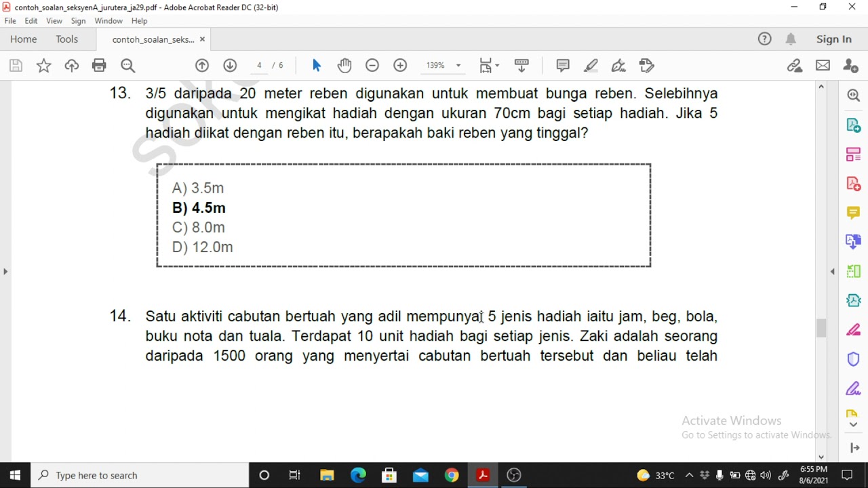Click the Sign In button

[834, 39]
